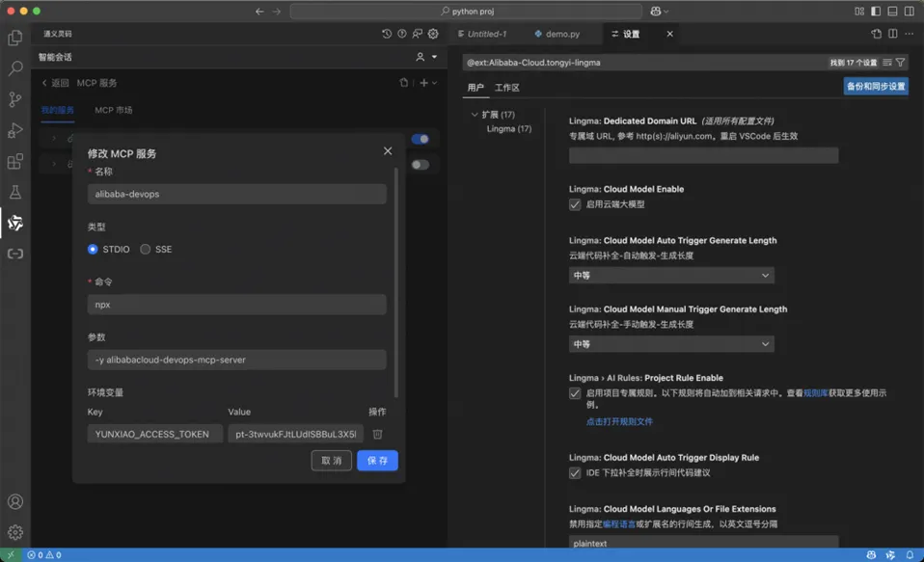This screenshot has height=562, width=924.
Task: Open the Lingma help question icon
Action: tap(402, 34)
